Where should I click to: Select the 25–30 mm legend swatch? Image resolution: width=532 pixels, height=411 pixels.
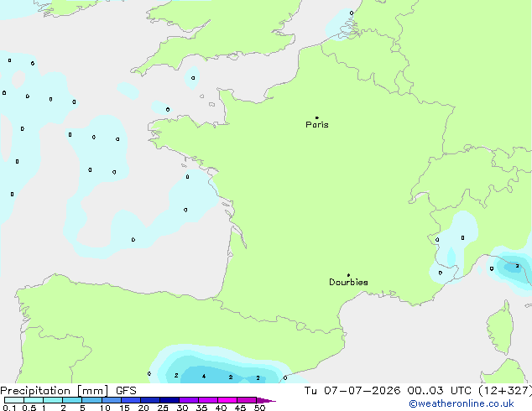(169, 400)
